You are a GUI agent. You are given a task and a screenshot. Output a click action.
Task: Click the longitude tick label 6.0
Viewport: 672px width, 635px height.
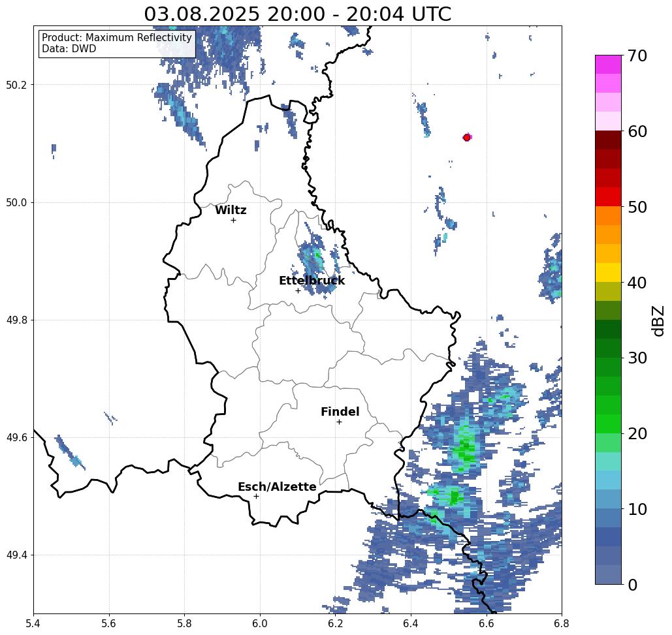point(260,623)
